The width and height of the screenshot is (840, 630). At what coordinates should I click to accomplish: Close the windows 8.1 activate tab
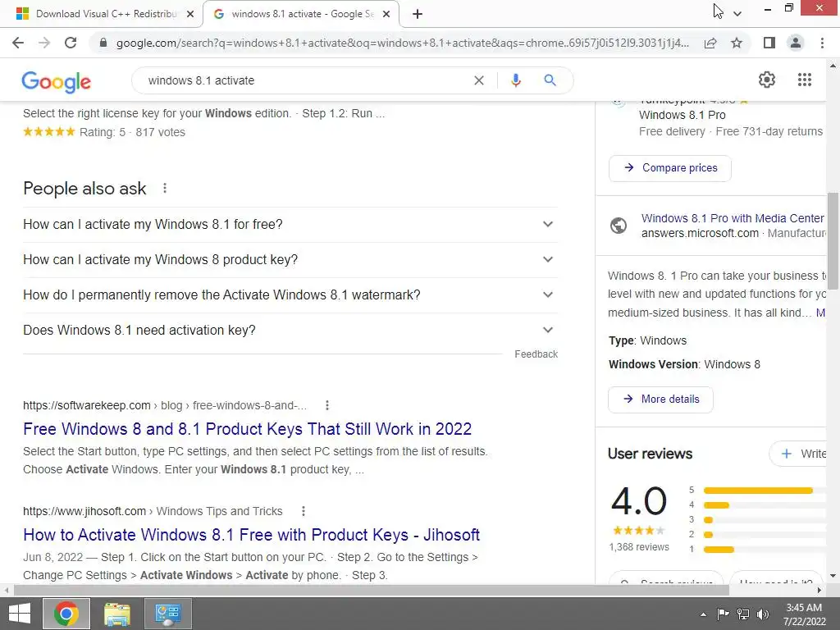point(386,14)
